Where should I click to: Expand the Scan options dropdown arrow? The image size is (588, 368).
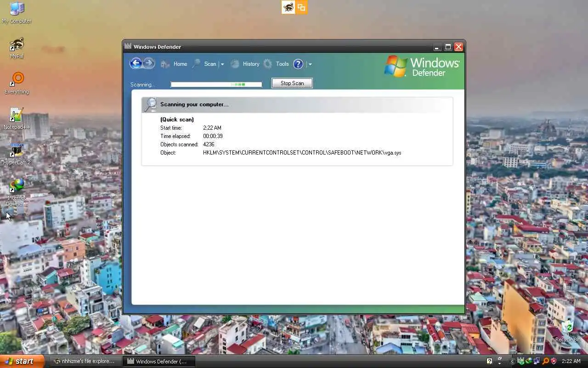(222, 64)
